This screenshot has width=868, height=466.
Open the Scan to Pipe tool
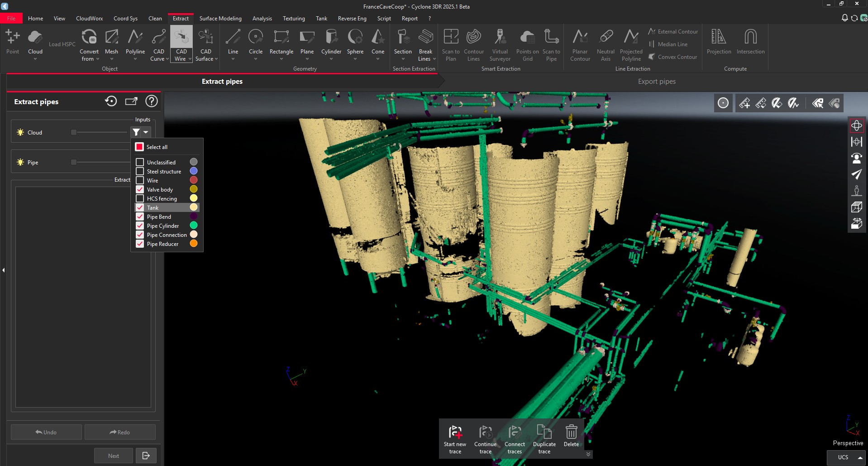pyautogui.click(x=551, y=43)
